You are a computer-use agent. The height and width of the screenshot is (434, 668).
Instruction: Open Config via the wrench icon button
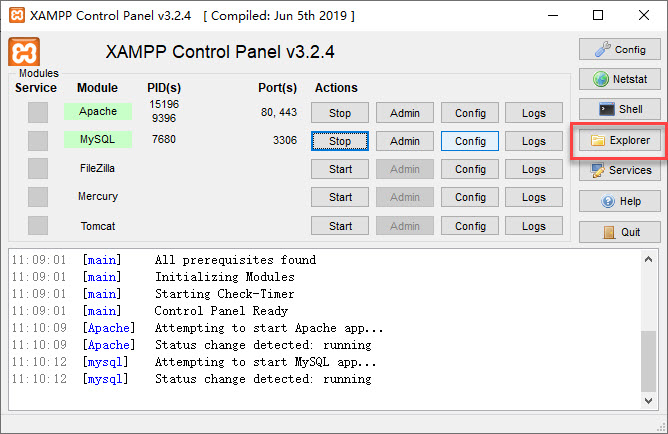(619, 49)
